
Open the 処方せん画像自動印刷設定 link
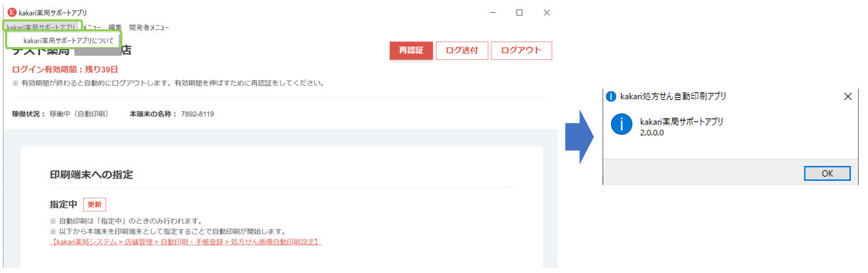[186, 243]
